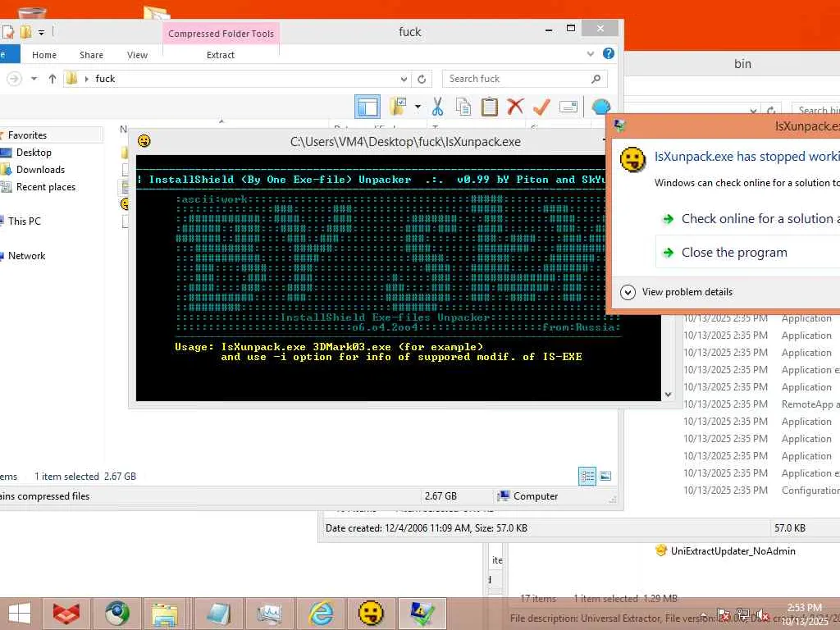Click the Up one level arrow
Image resolution: width=840 pixels, height=630 pixels.
pyautogui.click(x=52, y=79)
